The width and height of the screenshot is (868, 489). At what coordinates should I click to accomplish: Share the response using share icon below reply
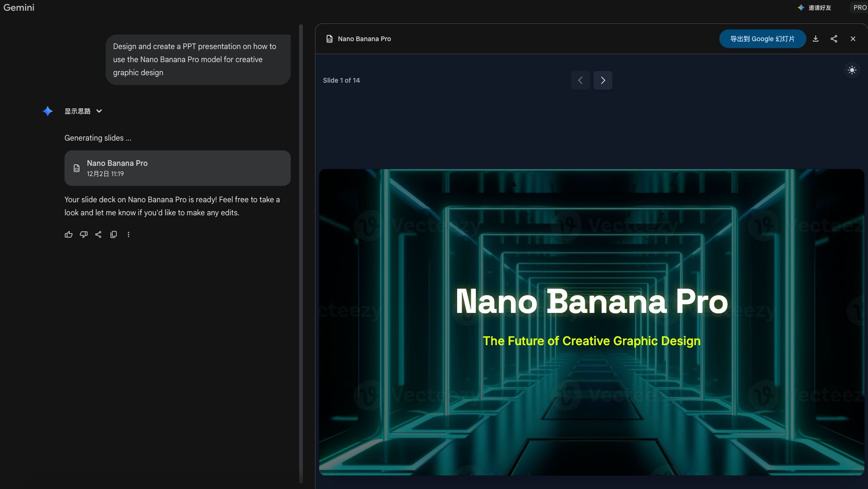[x=98, y=234]
